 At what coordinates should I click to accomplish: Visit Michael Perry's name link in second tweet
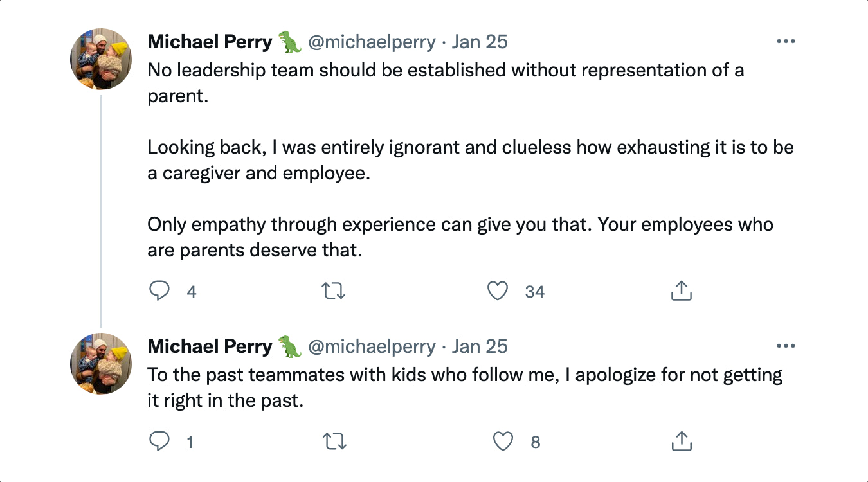pos(210,347)
